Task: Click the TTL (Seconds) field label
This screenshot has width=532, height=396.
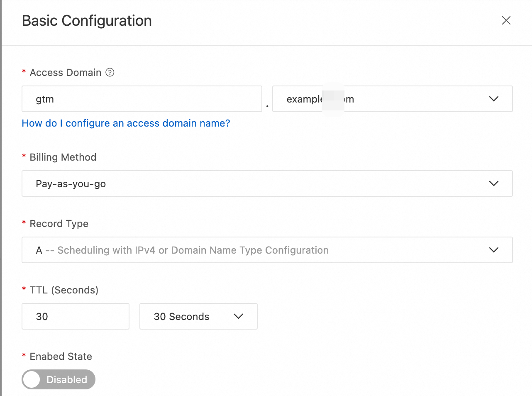Action: 64,290
